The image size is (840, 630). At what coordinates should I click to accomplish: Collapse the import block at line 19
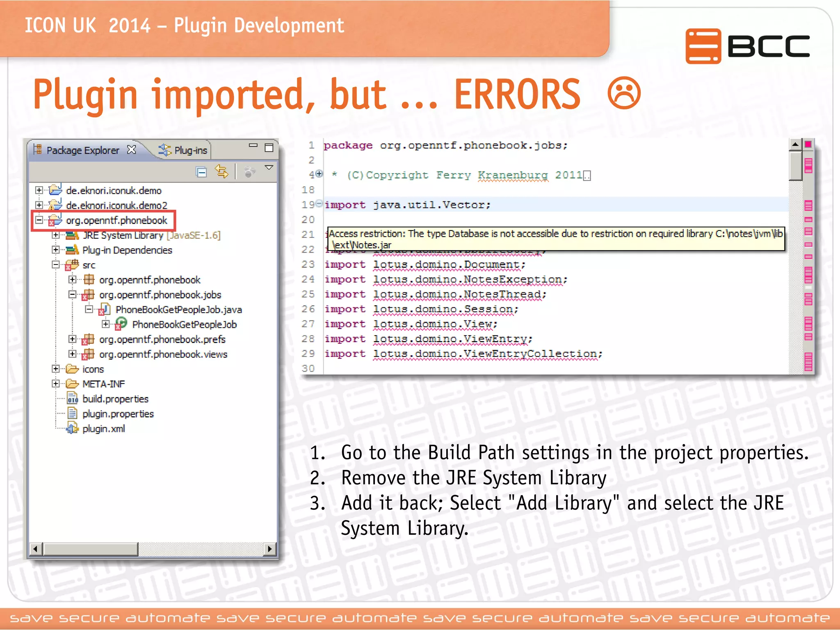tap(319, 203)
